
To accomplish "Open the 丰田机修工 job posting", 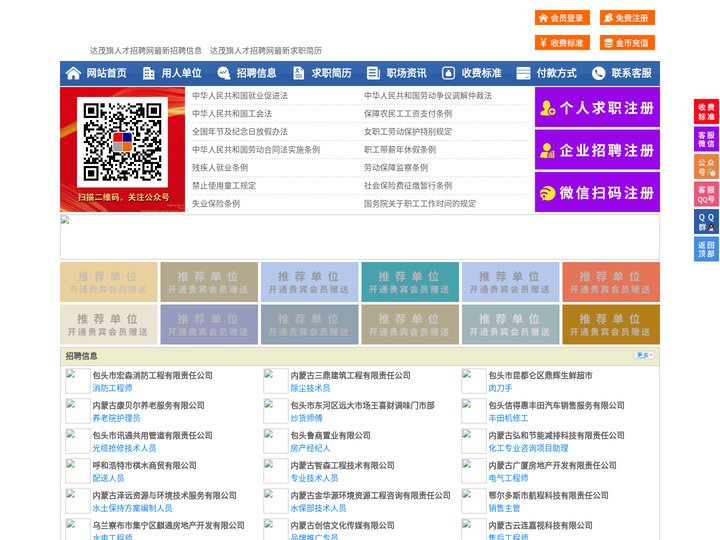I will [508, 418].
